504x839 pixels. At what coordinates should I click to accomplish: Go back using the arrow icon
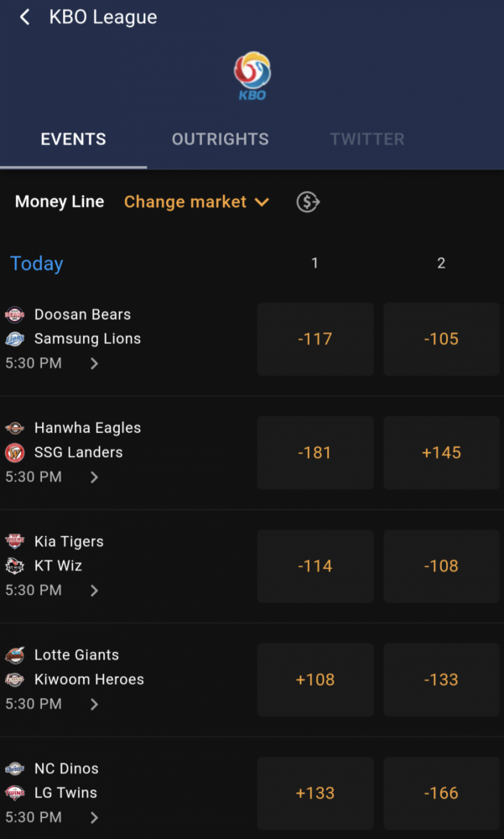tap(24, 17)
